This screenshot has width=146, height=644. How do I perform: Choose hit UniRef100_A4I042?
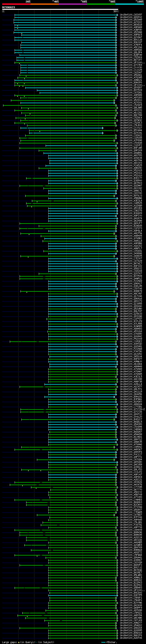click(x=131, y=188)
